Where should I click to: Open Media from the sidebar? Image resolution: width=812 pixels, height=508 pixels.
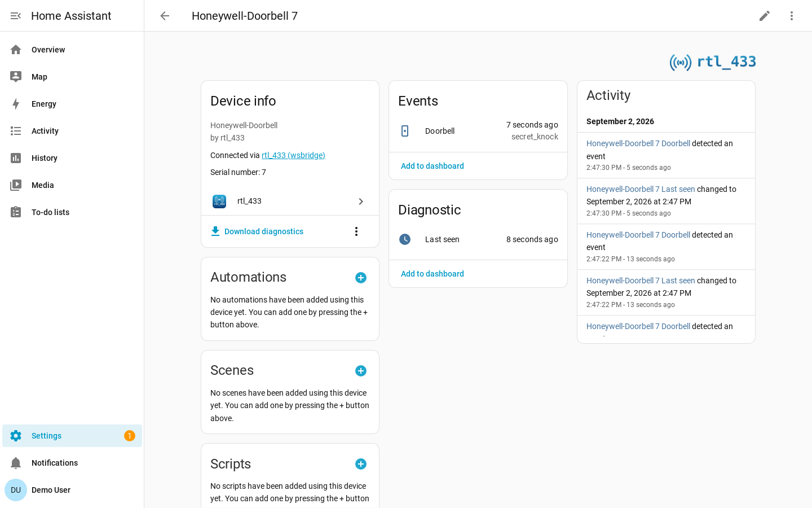click(72, 185)
